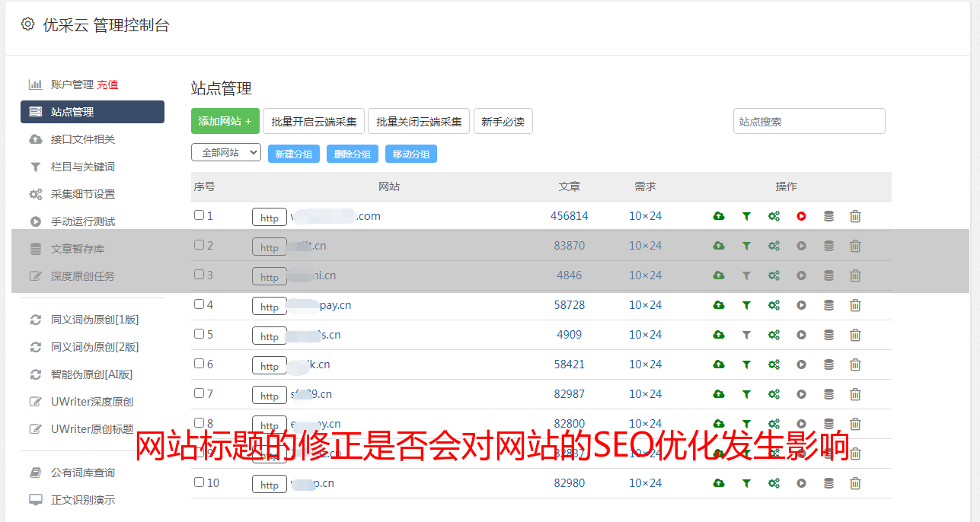Open 栏目与关键词 in sidebar
The height and width of the screenshot is (522, 980).
coord(83,167)
